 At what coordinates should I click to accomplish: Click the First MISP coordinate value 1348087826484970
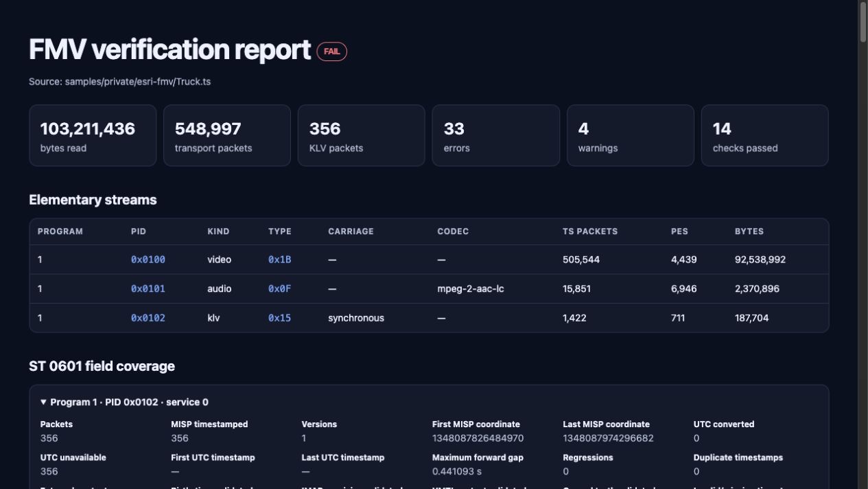pos(478,438)
